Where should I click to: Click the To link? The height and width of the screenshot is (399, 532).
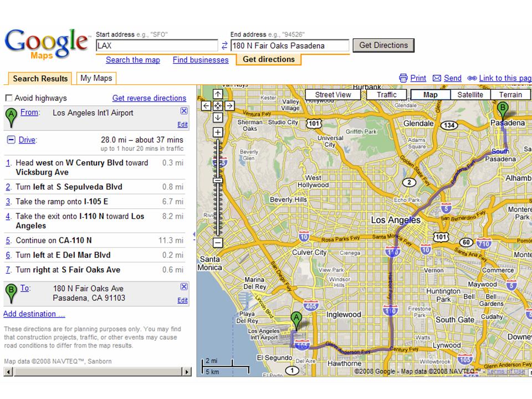point(24,288)
